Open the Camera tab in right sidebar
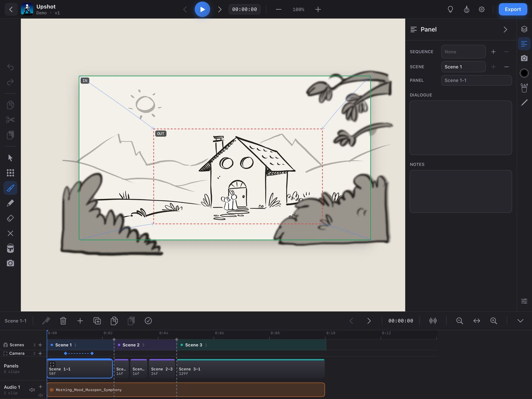The width and height of the screenshot is (532, 399). (524, 58)
